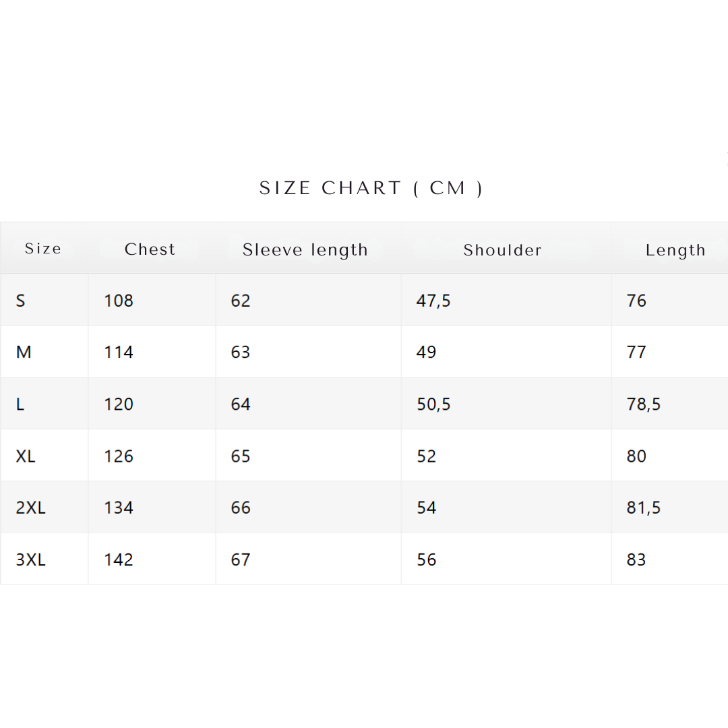Select the M size row label
Image resolution: width=728 pixels, height=728 pixels.
click(x=24, y=352)
